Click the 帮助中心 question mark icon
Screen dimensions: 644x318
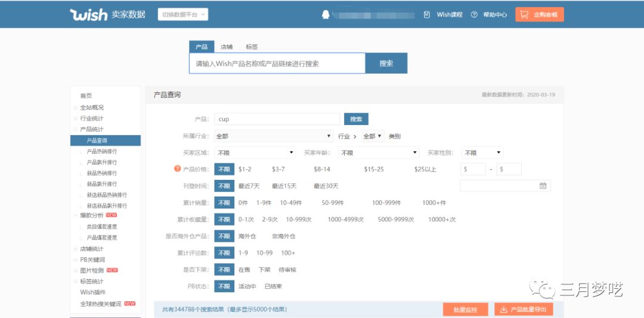tap(474, 14)
